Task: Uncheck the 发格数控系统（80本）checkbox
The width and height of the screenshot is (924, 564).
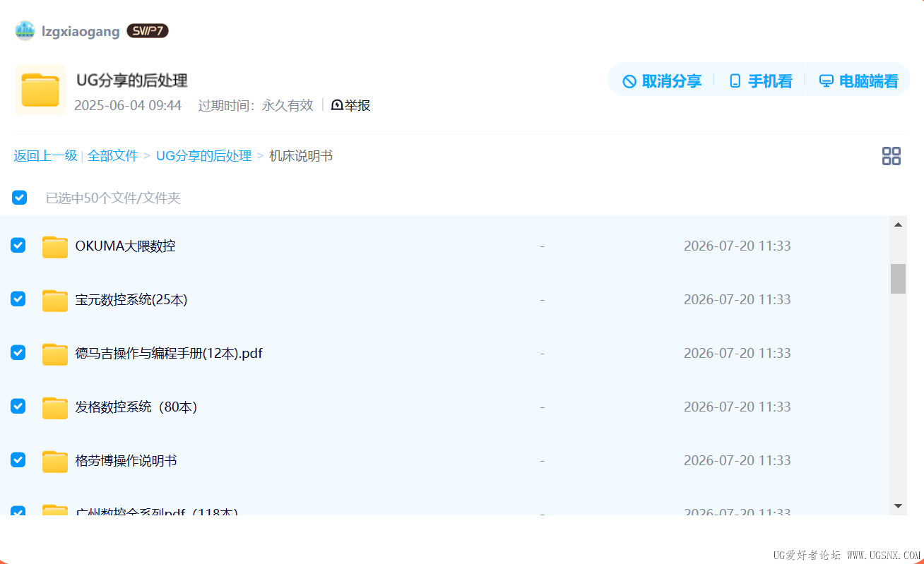Action: pos(18,407)
